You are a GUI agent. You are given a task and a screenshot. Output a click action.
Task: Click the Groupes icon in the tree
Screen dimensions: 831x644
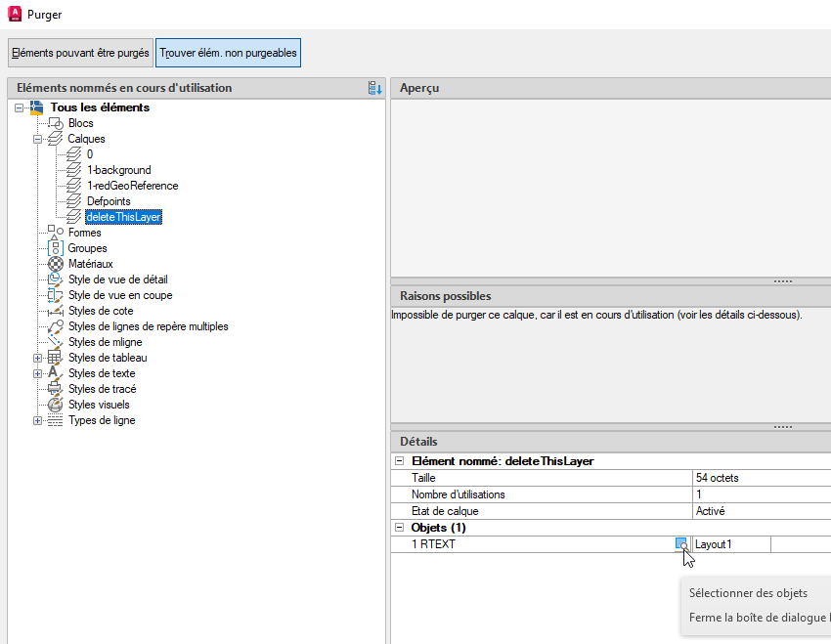[x=54, y=248]
